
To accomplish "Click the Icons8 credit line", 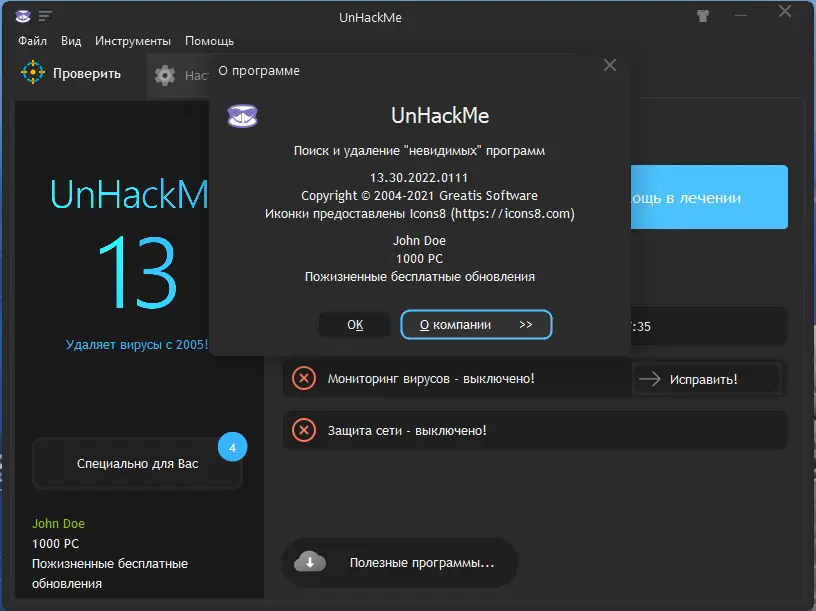I will (x=419, y=214).
